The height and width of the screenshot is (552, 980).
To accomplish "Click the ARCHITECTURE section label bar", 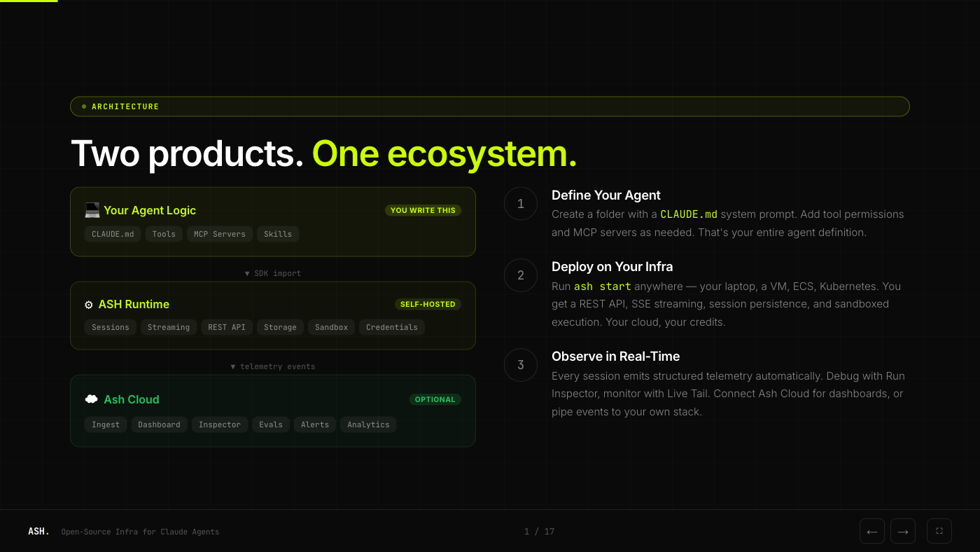I will point(489,106).
